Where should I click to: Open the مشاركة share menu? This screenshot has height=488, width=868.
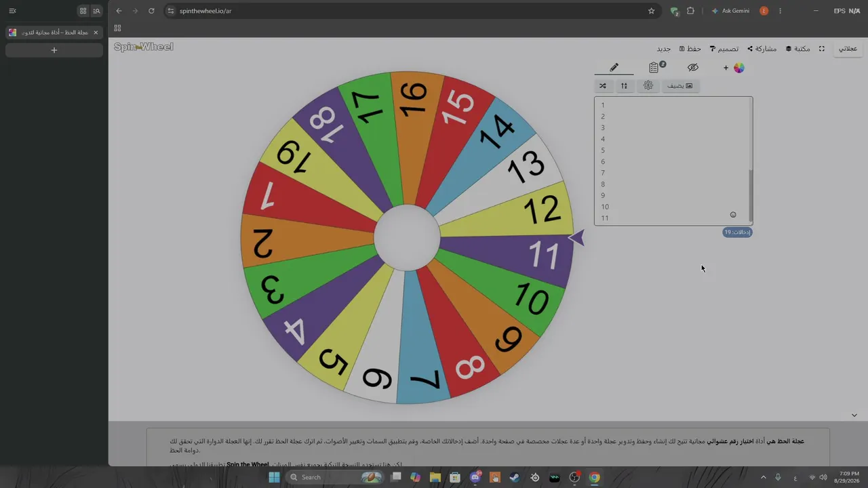click(x=762, y=49)
